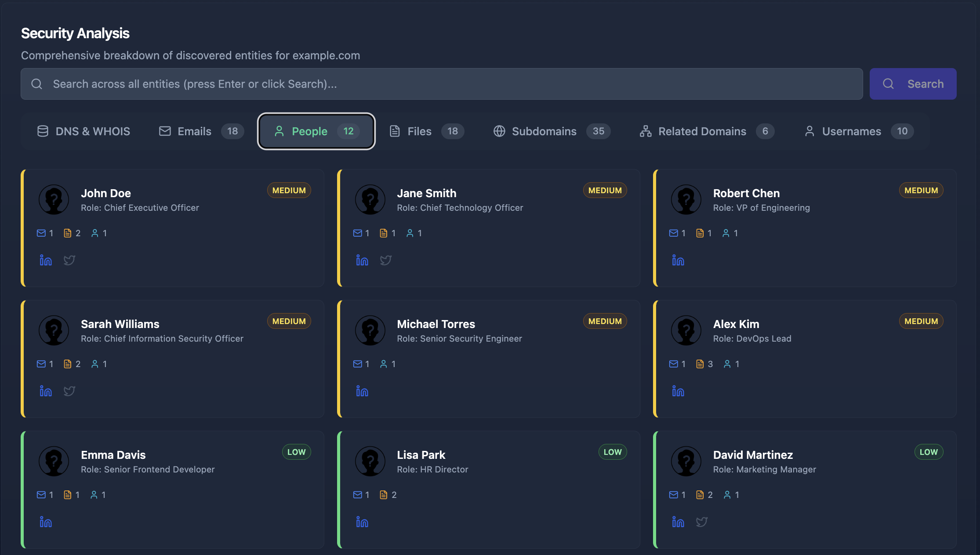The width and height of the screenshot is (980, 555).
Task: Click inside the entity search input field
Action: coord(308,84)
